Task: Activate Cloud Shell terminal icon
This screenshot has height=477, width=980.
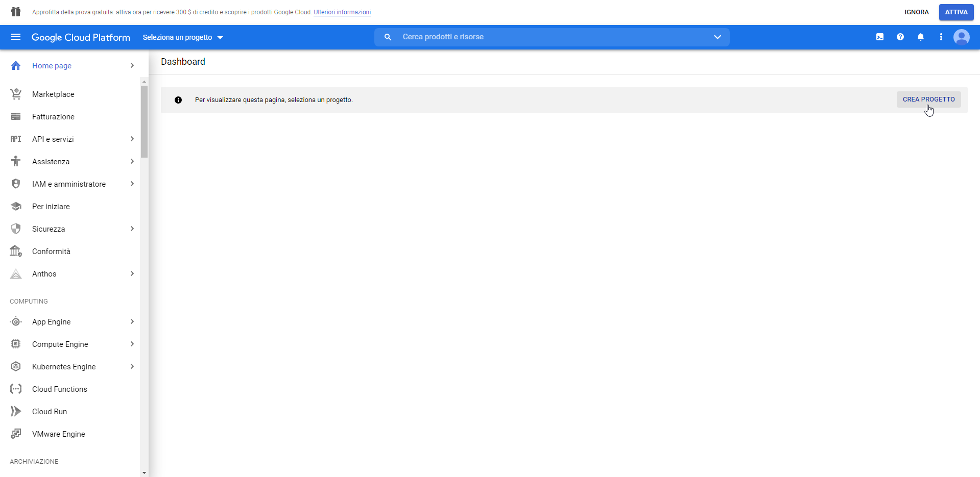Action: 880,37
